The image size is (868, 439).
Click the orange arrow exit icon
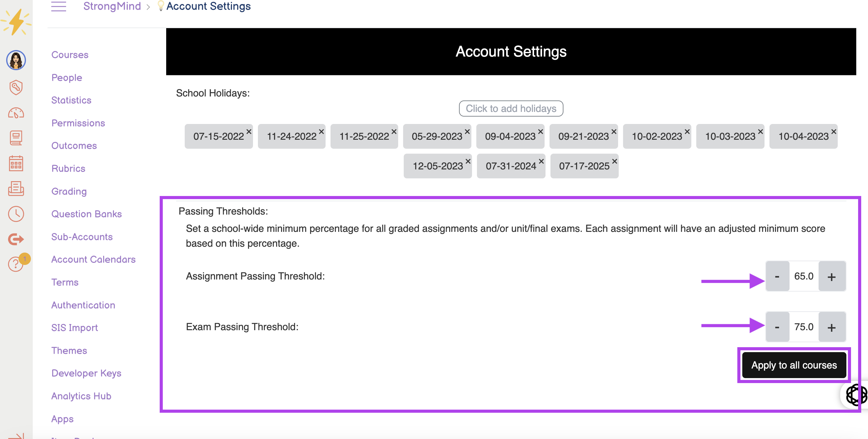16,239
